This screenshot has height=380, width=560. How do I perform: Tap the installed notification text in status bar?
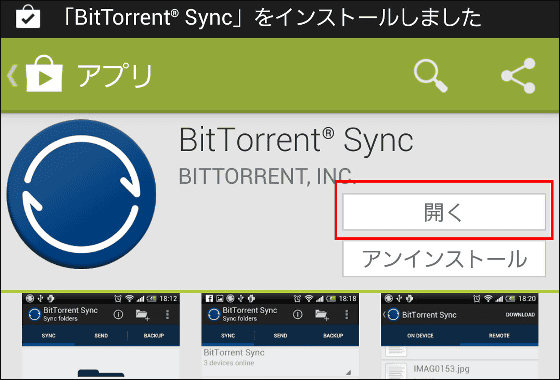(272, 18)
